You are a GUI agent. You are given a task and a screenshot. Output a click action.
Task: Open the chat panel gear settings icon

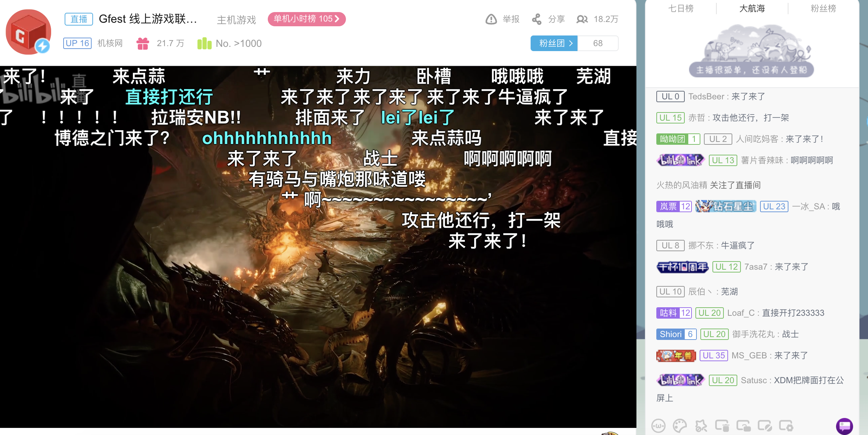(786, 426)
